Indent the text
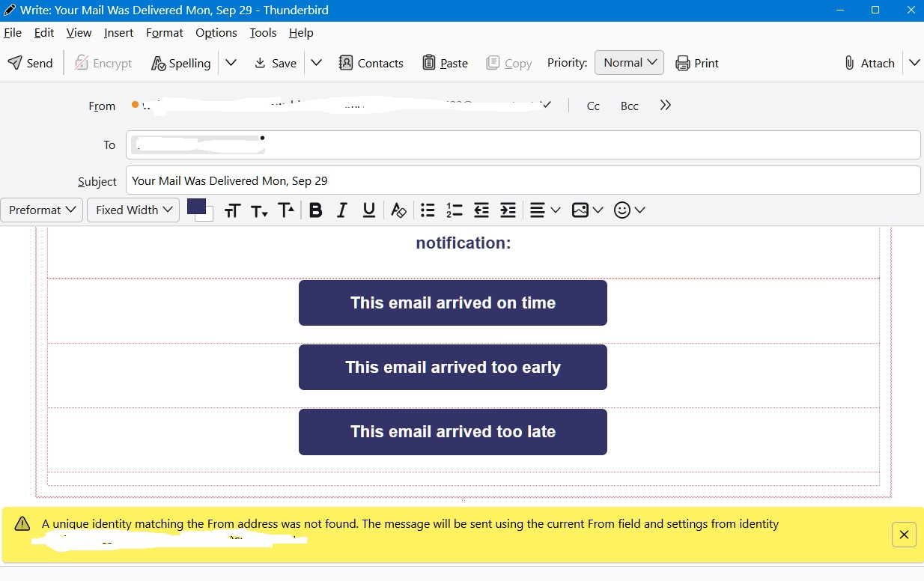 tap(508, 210)
